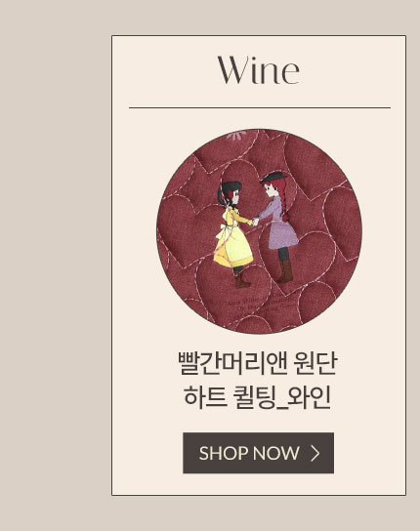This screenshot has height=531, width=420.
Task: Click the arrow chevron inside SHOP NOW
Action: click(315, 453)
